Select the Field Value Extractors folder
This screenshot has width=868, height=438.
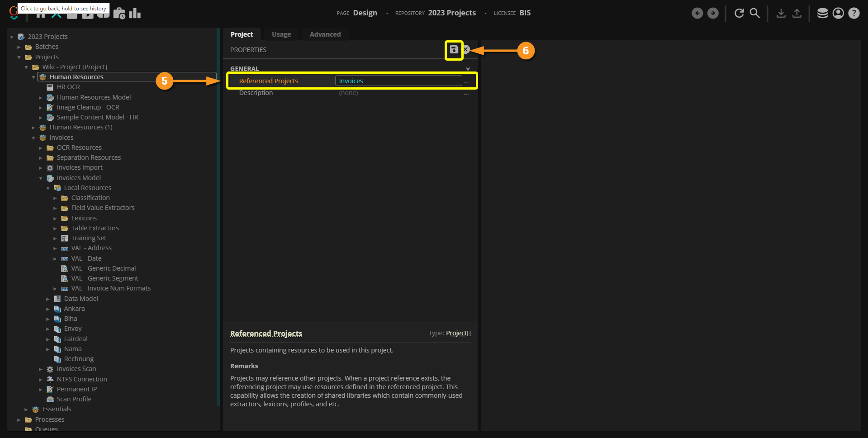(x=103, y=208)
